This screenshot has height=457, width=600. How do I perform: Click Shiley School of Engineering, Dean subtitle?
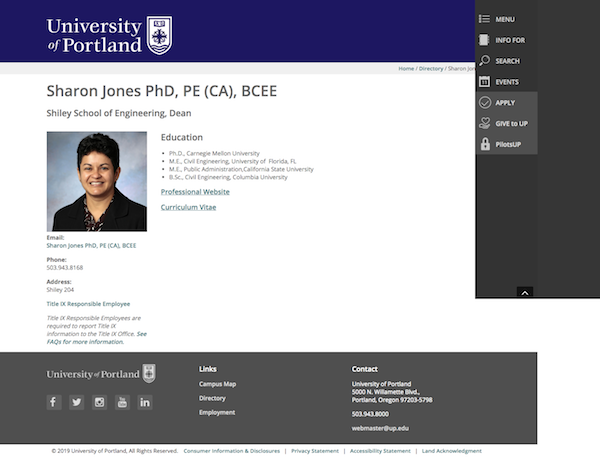click(x=119, y=113)
